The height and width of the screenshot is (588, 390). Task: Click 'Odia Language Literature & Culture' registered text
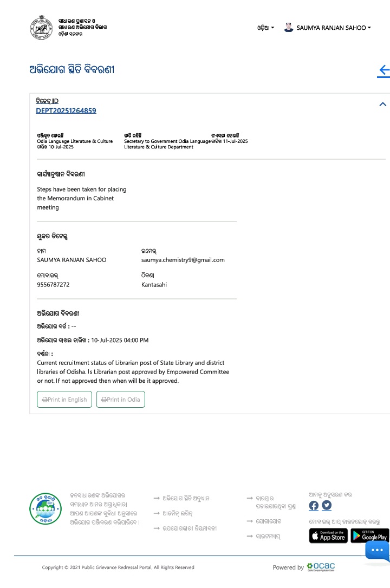pos(75,141)
